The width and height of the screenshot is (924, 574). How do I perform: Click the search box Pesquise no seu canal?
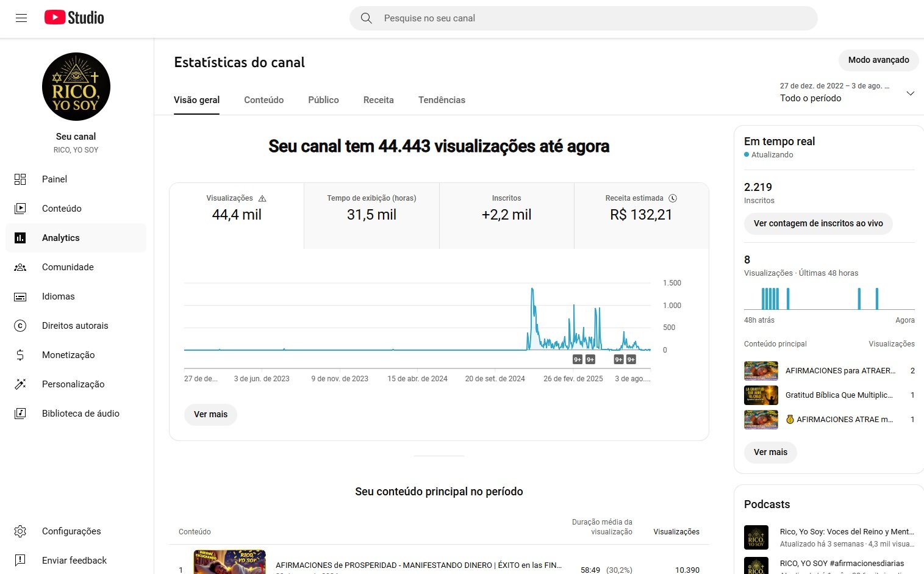tap(583, 18)
